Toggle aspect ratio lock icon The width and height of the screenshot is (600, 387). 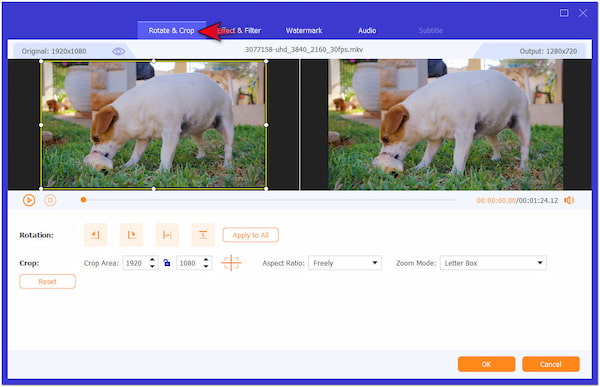tap(167, 263)
